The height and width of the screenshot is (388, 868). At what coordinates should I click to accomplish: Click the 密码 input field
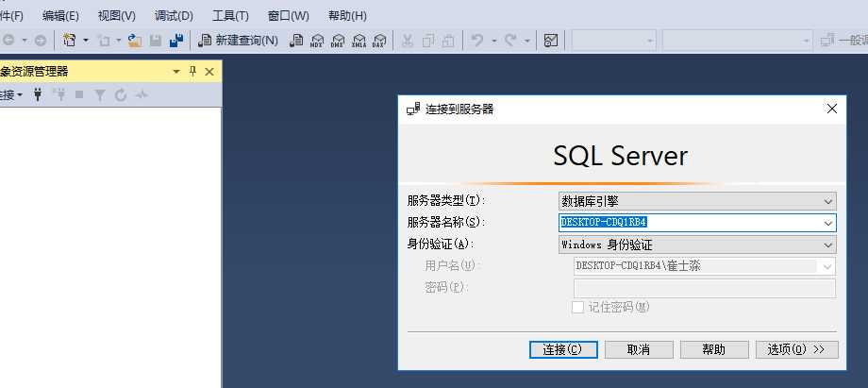tap(705, 288)
